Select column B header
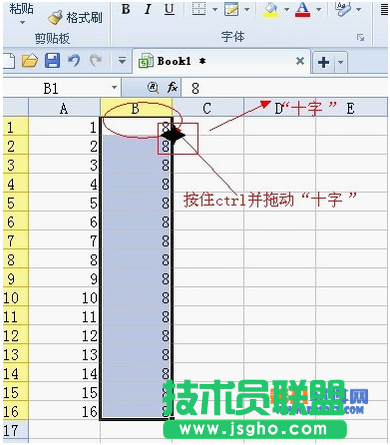The width and height of the screenshot is (390, 445). click(x=136, y=108)
